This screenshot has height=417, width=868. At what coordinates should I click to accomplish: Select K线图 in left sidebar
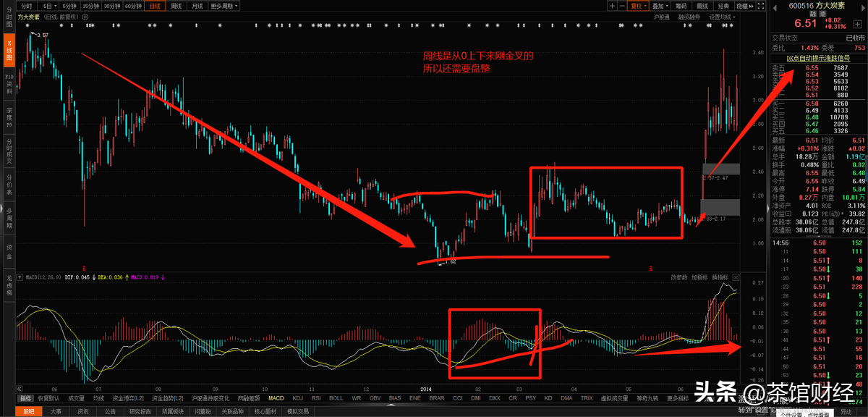(x=9, y=50)
